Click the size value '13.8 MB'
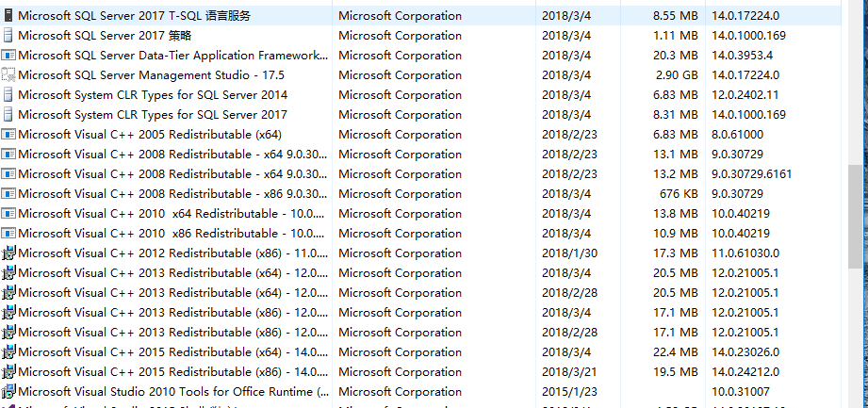The width and height of the screenshot is (868, 408). pyautogui.click(x=676, y=214)
